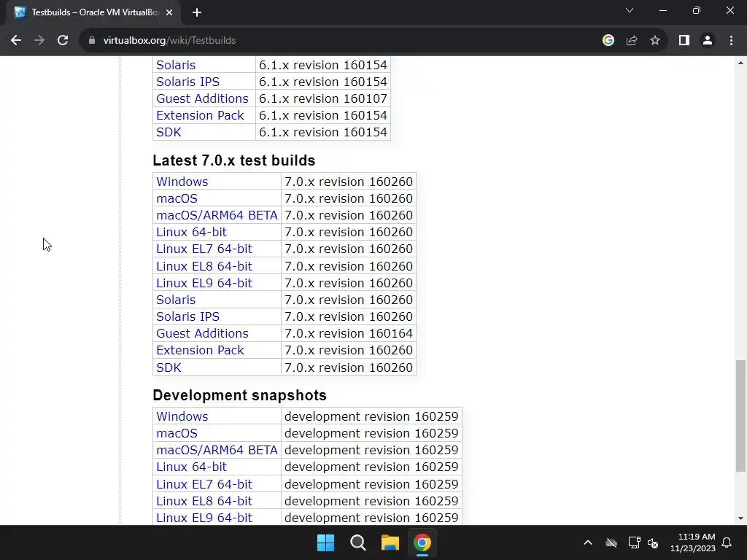Click the '7.0.x revision 160164' cell
This screenshot has height=560, width=747.
click(x=348, y=333)
